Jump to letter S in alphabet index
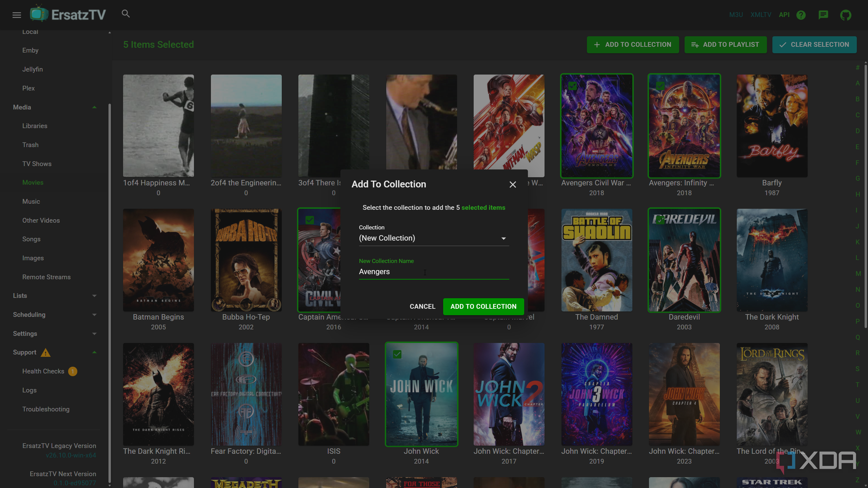 click(857, 369)
